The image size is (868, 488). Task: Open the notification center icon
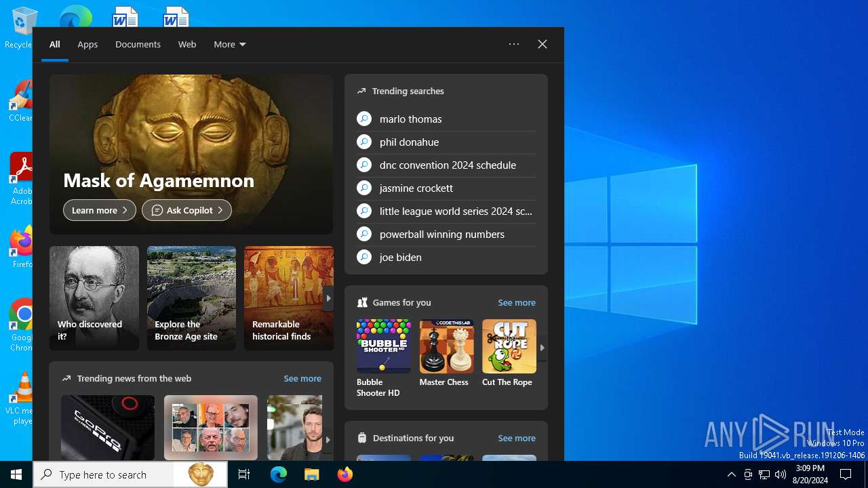tap(846, 474)
